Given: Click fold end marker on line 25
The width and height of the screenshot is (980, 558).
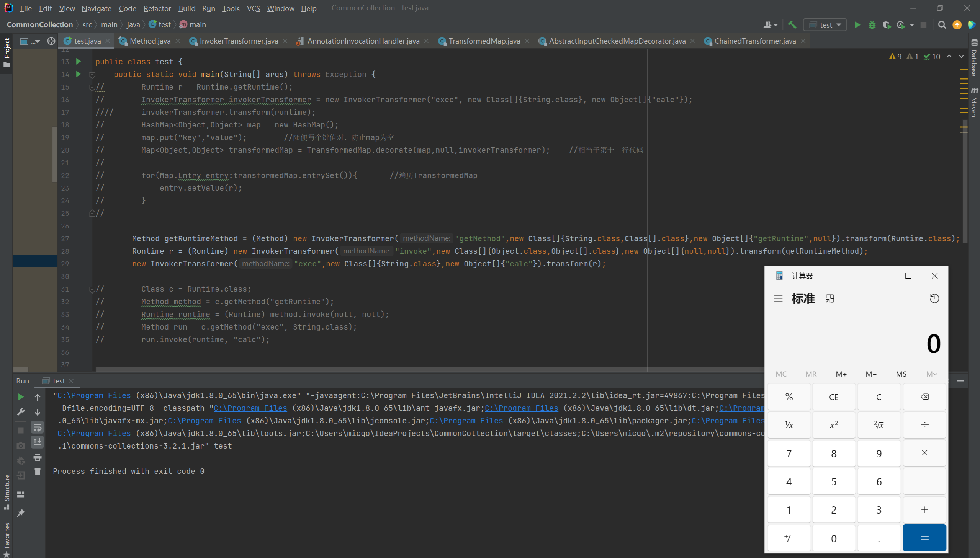Looking at the screenshot, I should [92, 214].
